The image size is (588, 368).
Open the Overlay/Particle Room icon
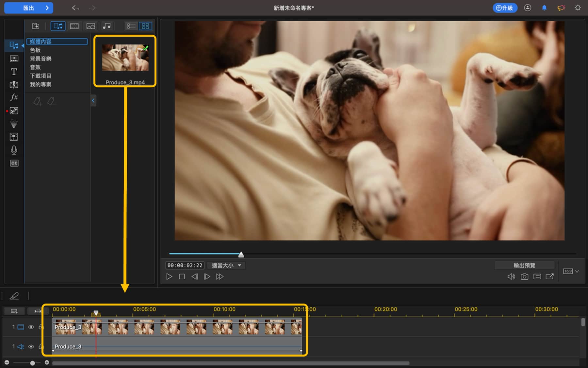point(14,111)
